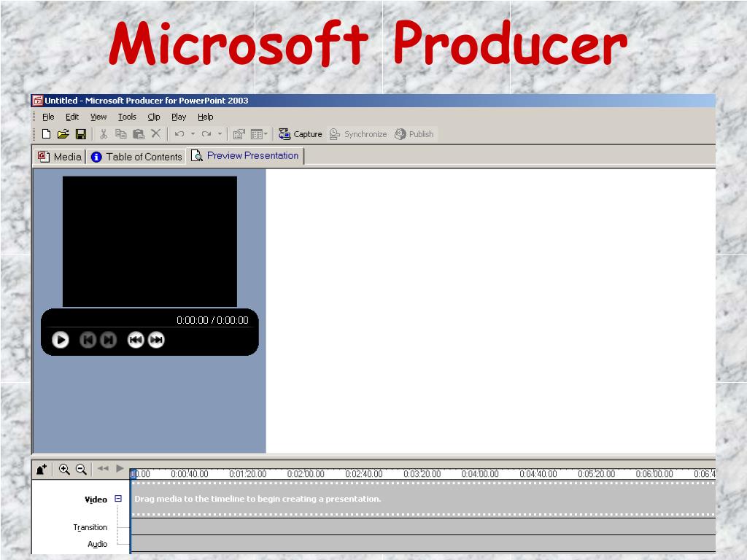Open the Undo history dropdown arrow
This screenshot has height=560, width=747.
point(193,134)
